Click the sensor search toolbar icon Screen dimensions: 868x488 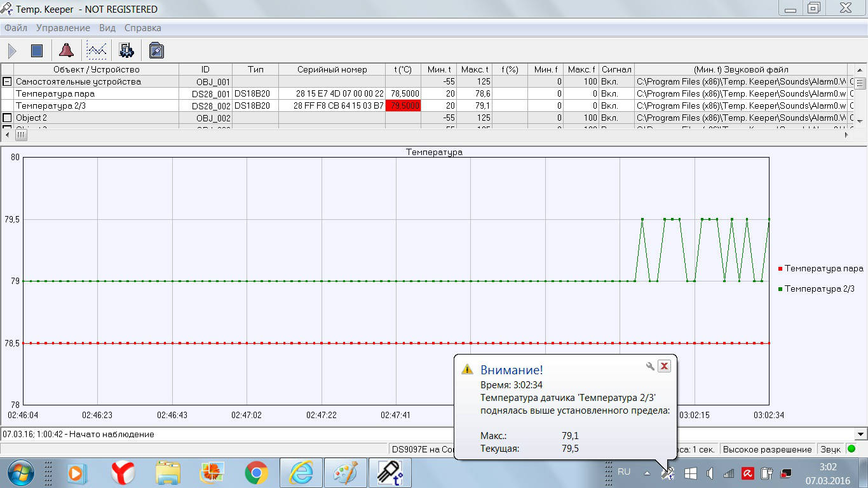(x=156, y=50)
